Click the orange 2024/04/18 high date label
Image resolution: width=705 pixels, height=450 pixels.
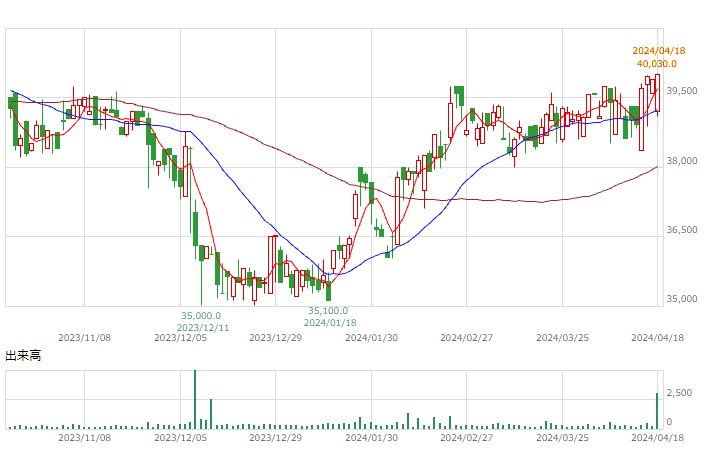pyautogui.click(x=659, y=51)
